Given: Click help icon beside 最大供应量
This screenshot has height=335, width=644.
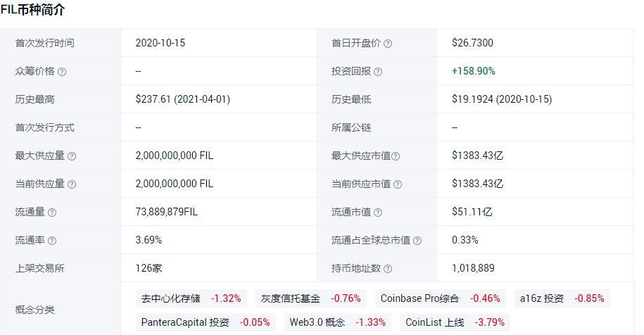Looking at the screenshot, I should (72, 156).
